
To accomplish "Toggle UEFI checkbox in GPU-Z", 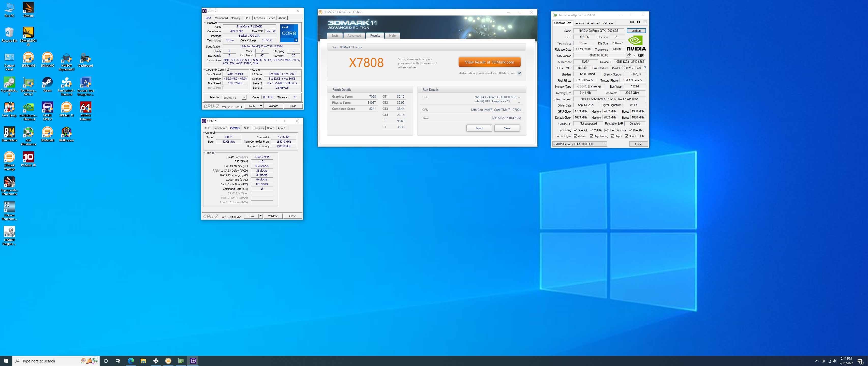I will tap(636, 56).
